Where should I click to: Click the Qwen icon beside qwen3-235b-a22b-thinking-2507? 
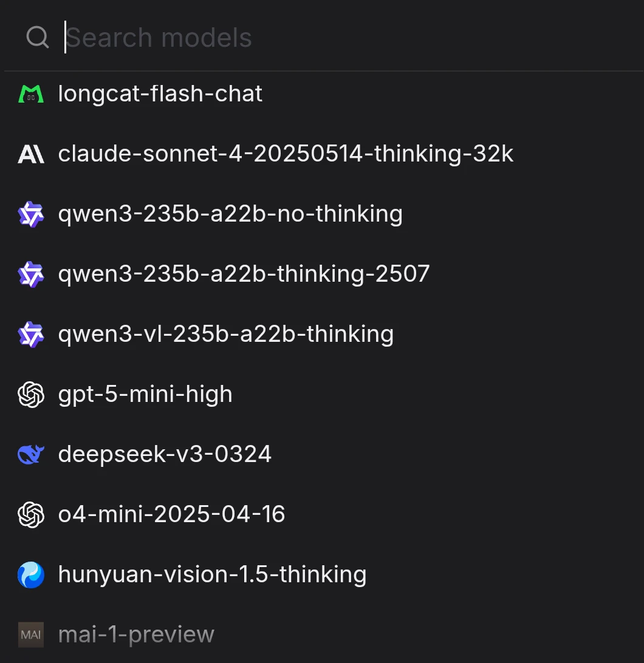[31, 274]
